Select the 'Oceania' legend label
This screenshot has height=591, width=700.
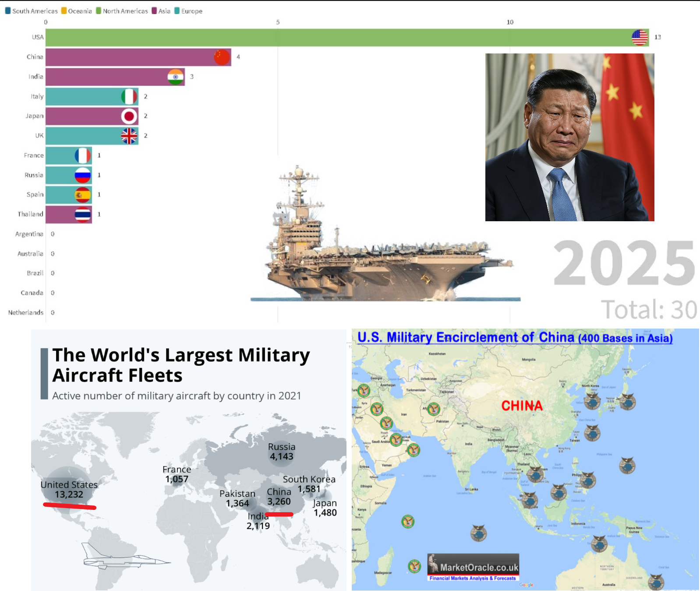tap(80, 11)
